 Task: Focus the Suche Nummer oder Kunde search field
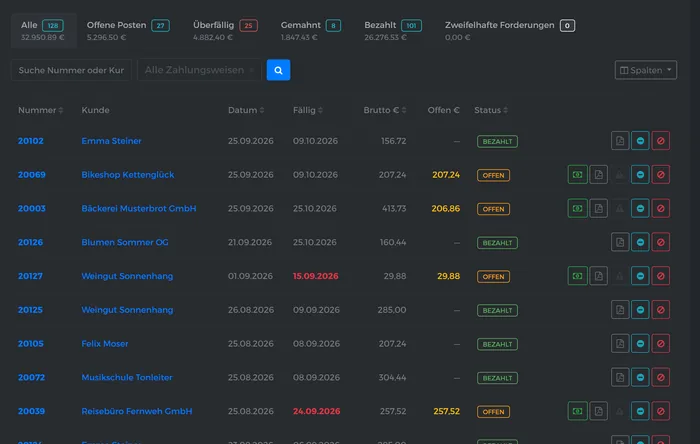[x=71, y=70]
